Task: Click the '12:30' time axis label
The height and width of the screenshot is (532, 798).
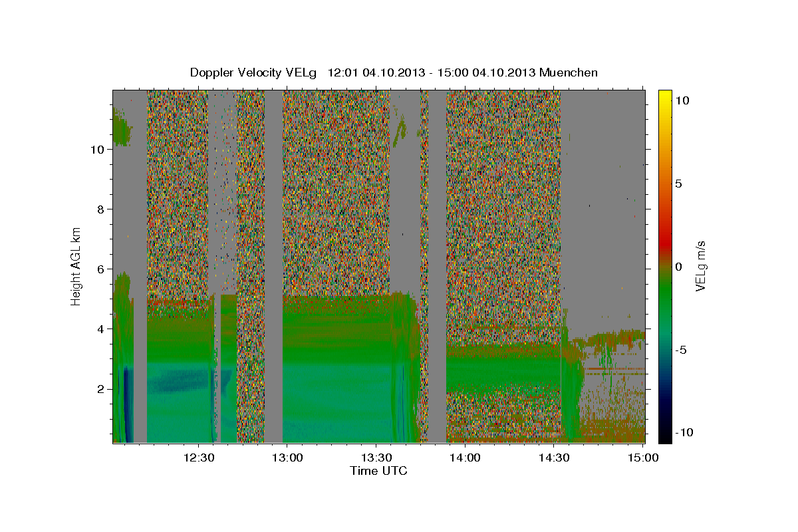Action: [x=198, y=458]
